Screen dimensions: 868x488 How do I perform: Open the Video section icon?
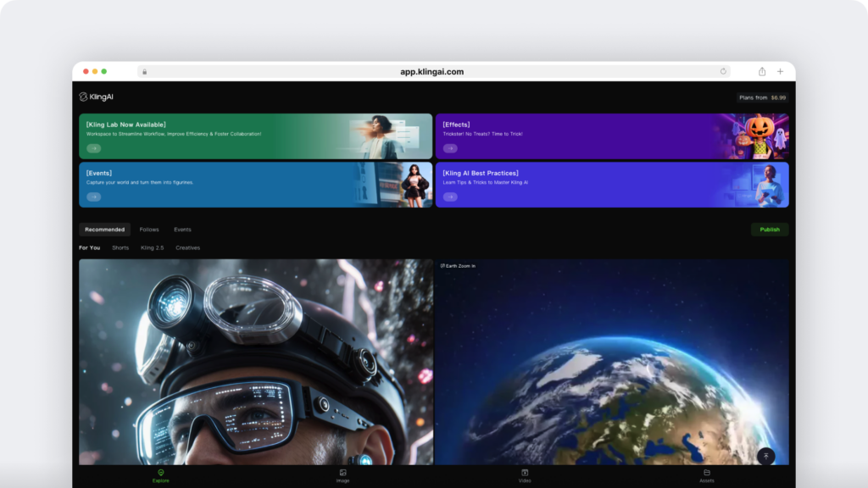click(525, 473)
